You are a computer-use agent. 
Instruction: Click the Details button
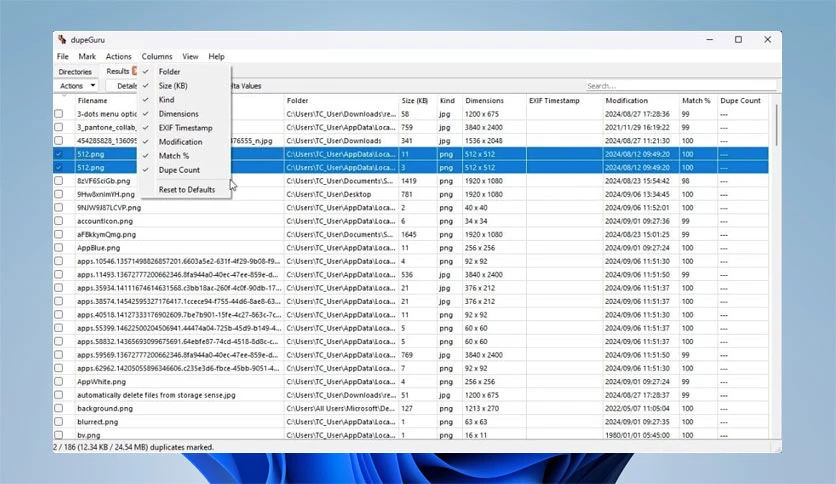coord(124,86)
